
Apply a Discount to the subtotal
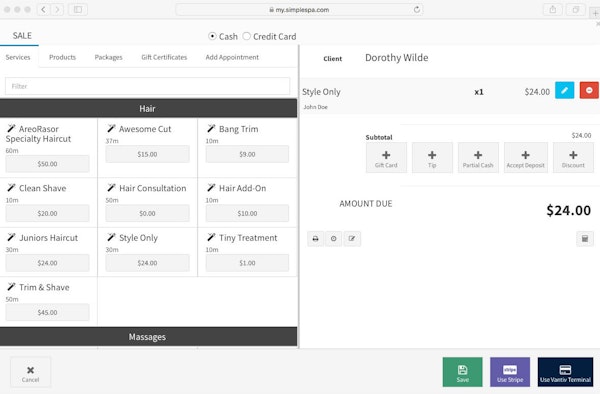point(573,158)
